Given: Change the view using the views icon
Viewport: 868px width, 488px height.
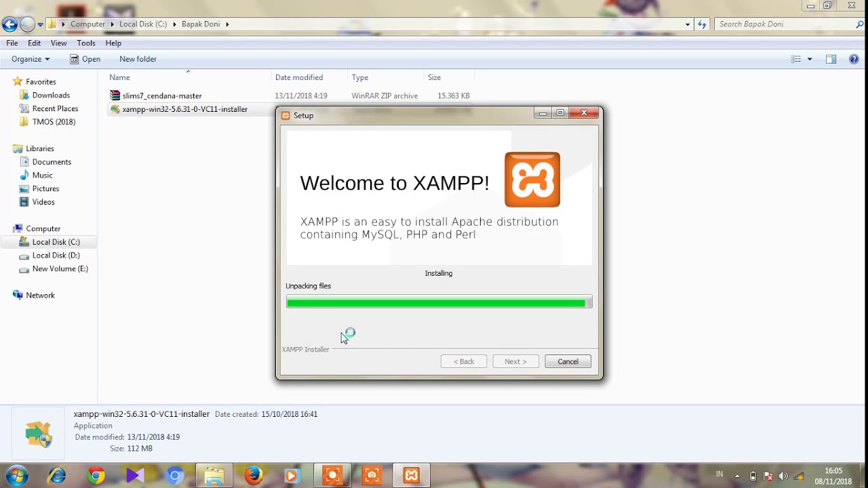Looking at the screenshot, I should tap(796, 59).
